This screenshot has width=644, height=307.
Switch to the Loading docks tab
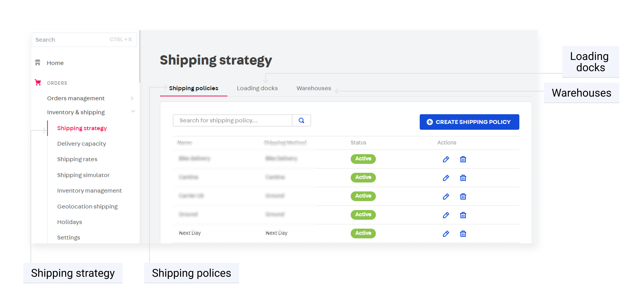[x=257, y=88]
